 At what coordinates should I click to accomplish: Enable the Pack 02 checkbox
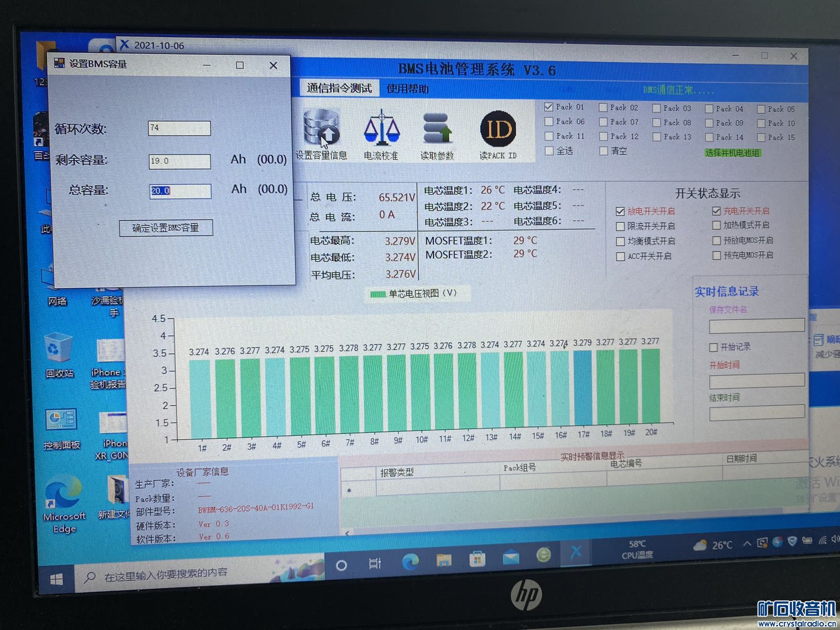(603, 107)
